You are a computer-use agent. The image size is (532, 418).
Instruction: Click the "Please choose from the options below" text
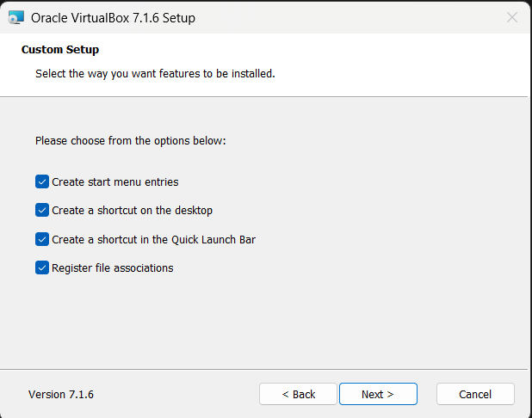pyautogui.click(x=131, y=140)
